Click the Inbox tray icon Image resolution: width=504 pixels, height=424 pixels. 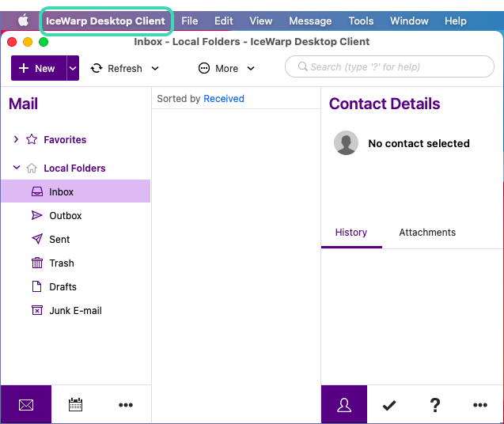(x=37, y=191)
